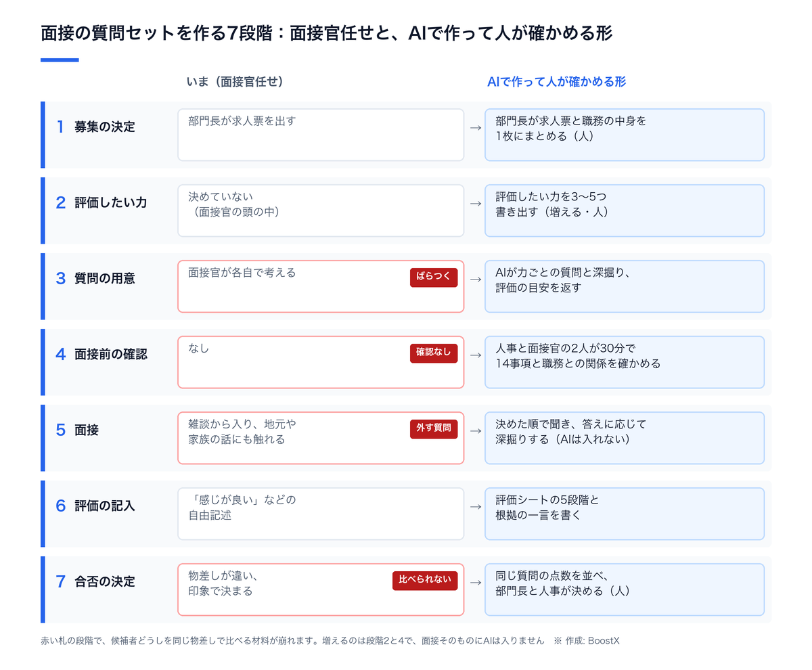Click the credit text ※ 作成: BoostX
The height and width of the screenshot is (670, 812).
[586, 640]
